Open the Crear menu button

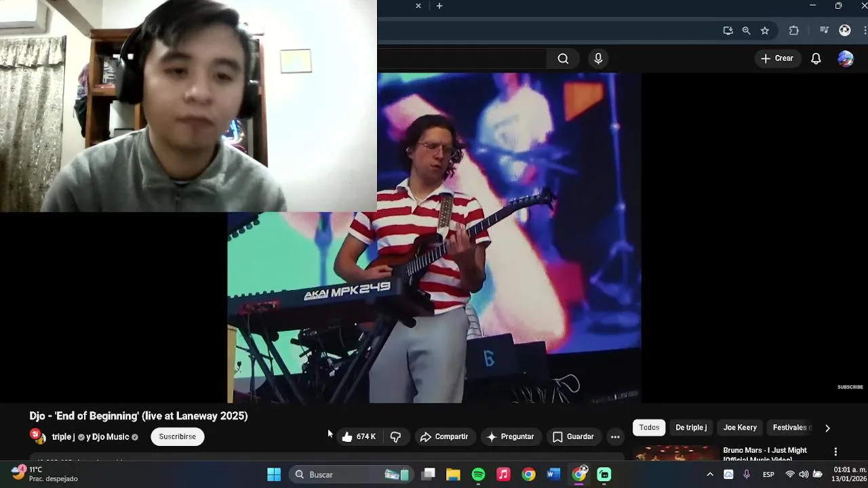click(777, 58)
